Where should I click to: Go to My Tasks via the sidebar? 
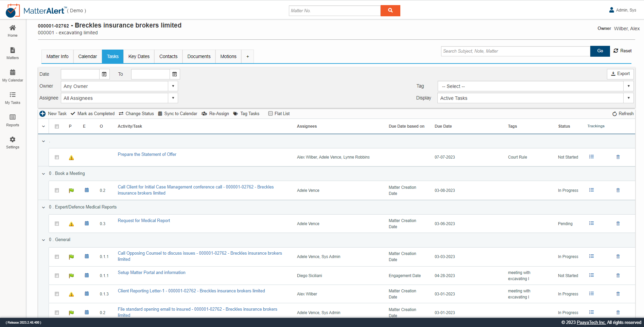13,98
